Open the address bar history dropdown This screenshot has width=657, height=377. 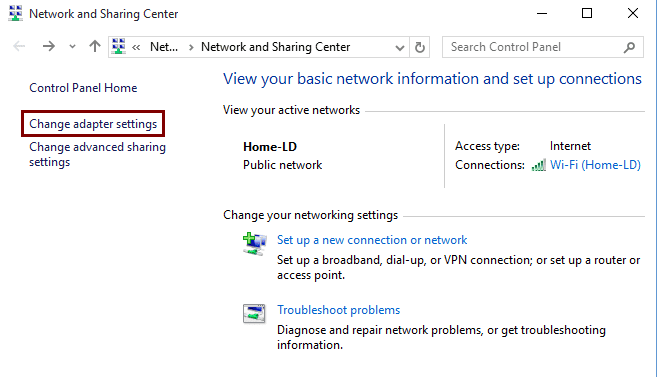(x=400, y=48)
